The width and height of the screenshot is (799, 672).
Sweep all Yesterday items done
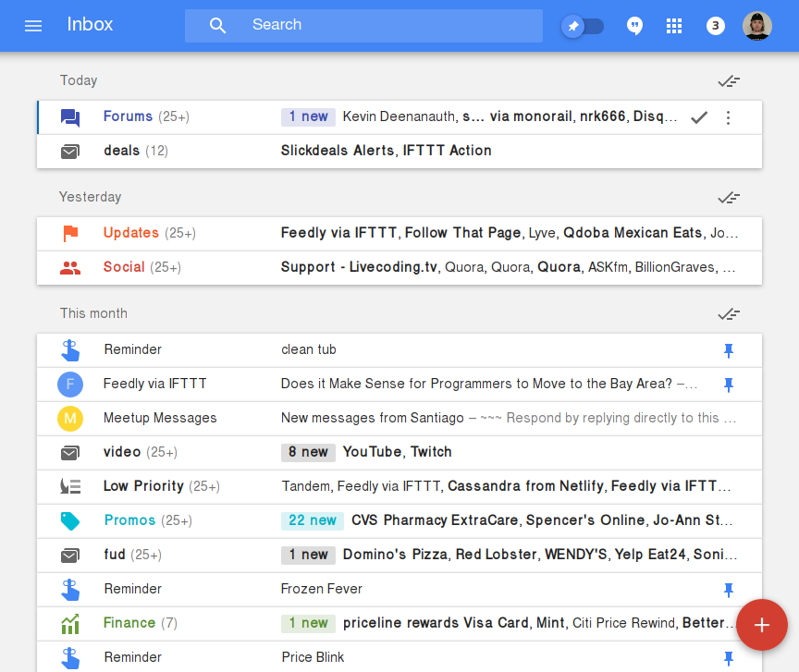(729, 198)
